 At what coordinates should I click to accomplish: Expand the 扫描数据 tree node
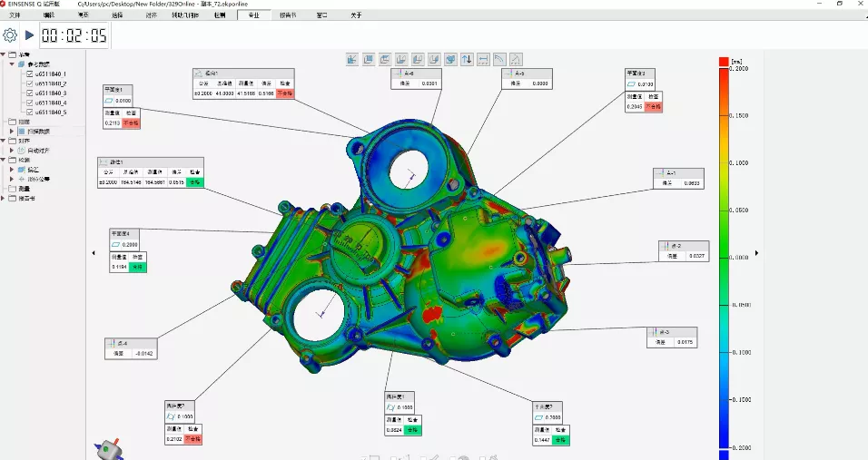pyautogui.click(x=12, y=131)
